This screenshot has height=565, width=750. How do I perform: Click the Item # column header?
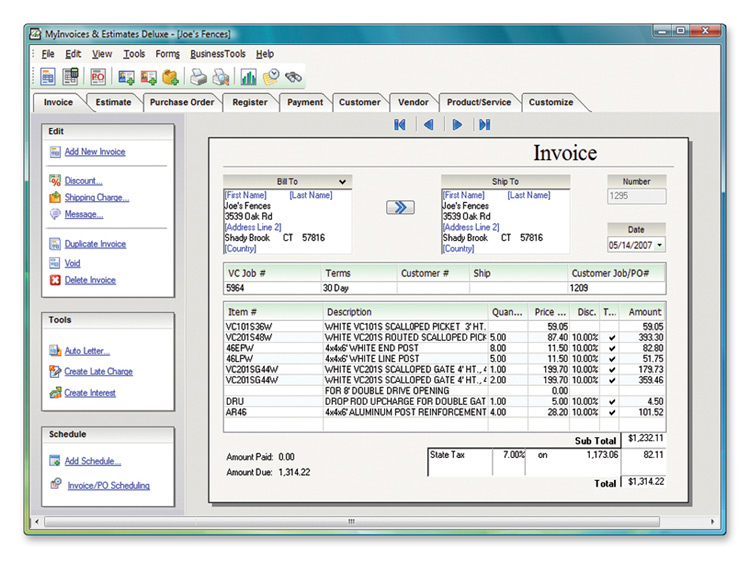pos(273,312)
